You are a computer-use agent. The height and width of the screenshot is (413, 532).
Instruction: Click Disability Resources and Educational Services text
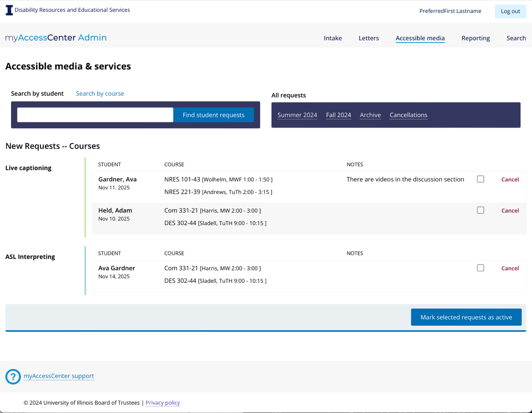pyautogui.click(x=72, y=10)
